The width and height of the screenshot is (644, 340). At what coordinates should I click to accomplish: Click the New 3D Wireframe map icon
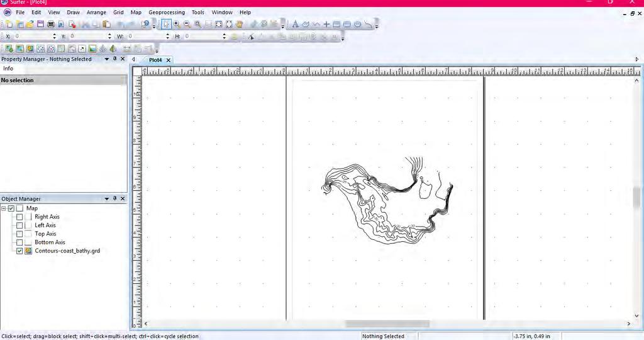coord(103,49)
